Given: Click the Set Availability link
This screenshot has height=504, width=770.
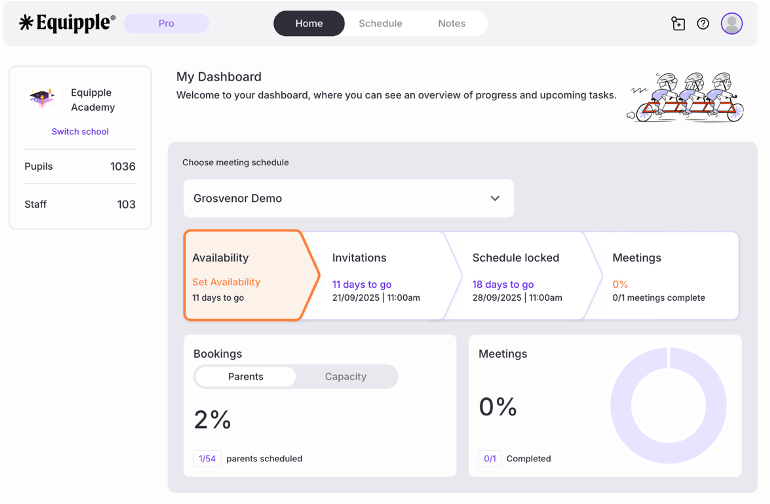Looking at the screenshot, I should (x=226, y=282).
